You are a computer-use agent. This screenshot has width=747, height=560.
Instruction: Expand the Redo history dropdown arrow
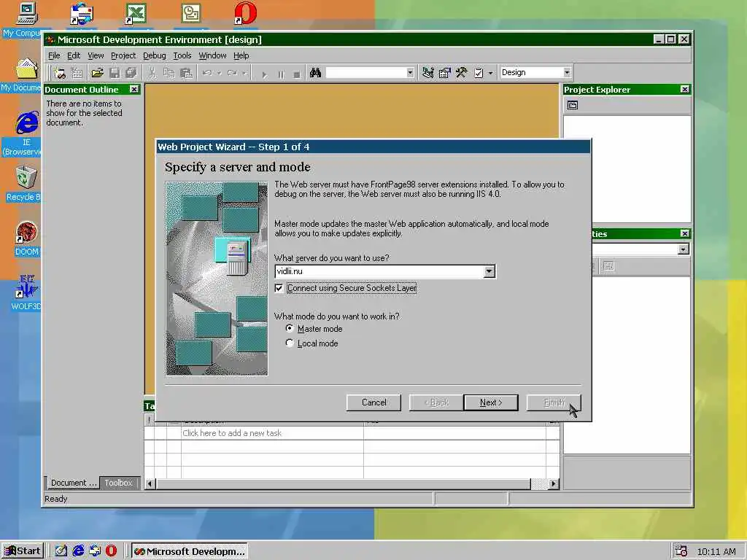pos(244,74)
